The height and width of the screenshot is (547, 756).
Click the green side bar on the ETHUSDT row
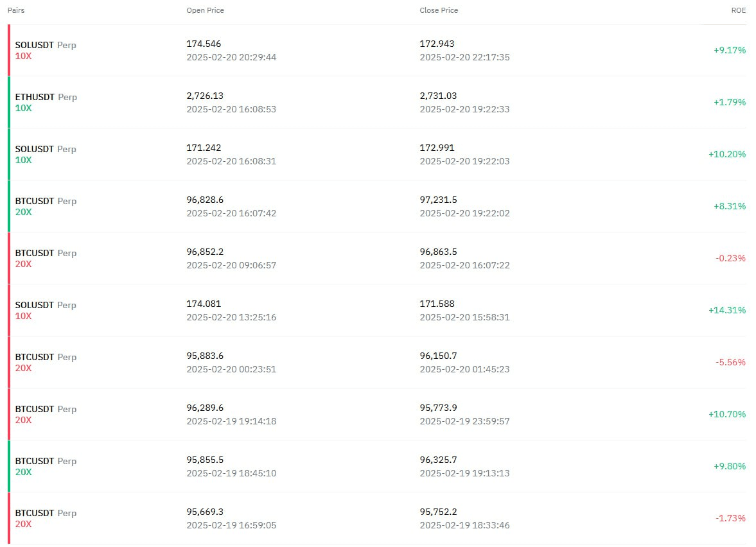point(9,102)
